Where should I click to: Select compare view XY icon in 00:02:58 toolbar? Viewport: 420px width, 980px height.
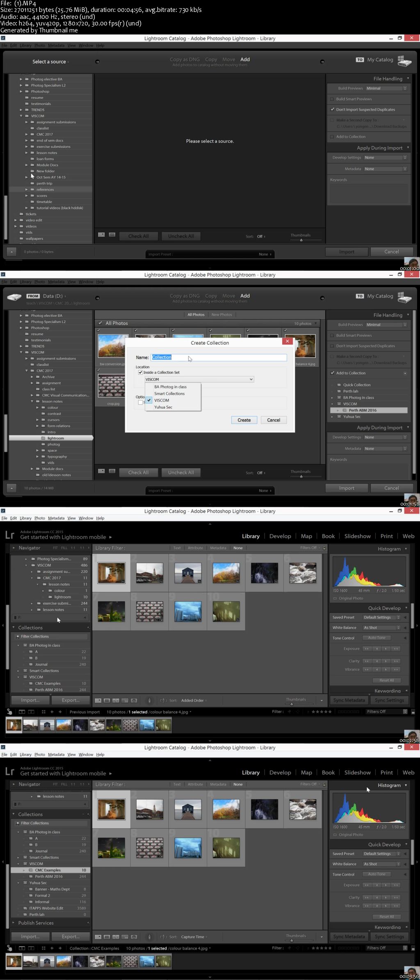tap(116, 701)
